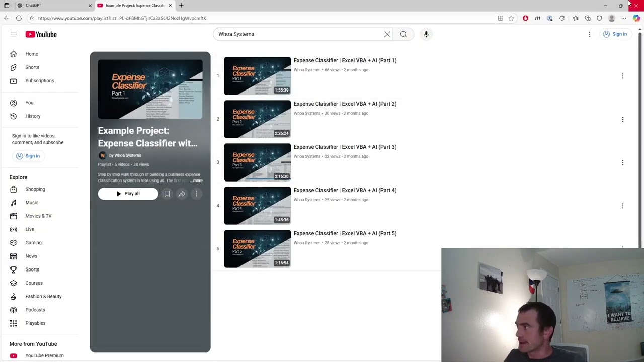The height and width of the screenshot is (362, 644).
Task: Open the YouTube guide hamburger menu
Action: (x=13, y=34)
